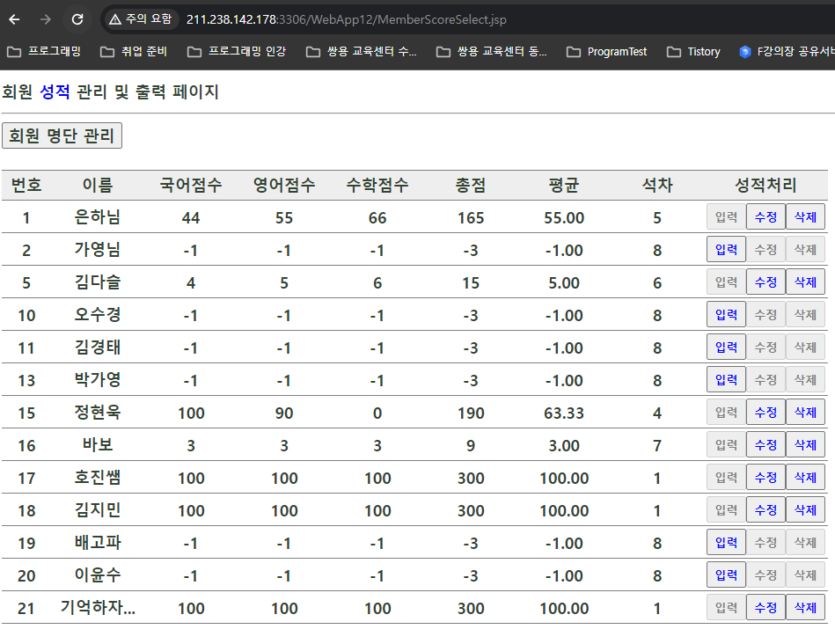This screenshot has height=644, width=835.
Task: Click 삭제 button for 바보 row
Action: pos(805,444)
